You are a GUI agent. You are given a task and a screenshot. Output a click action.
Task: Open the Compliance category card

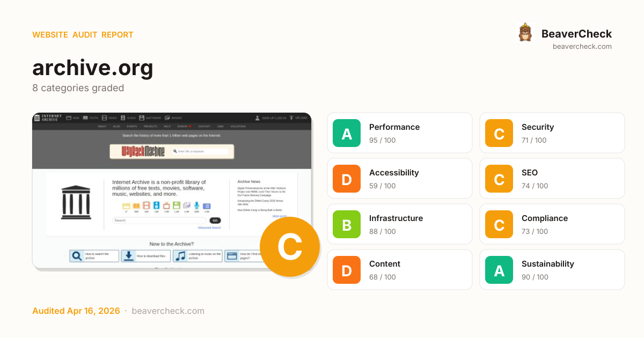552,224
